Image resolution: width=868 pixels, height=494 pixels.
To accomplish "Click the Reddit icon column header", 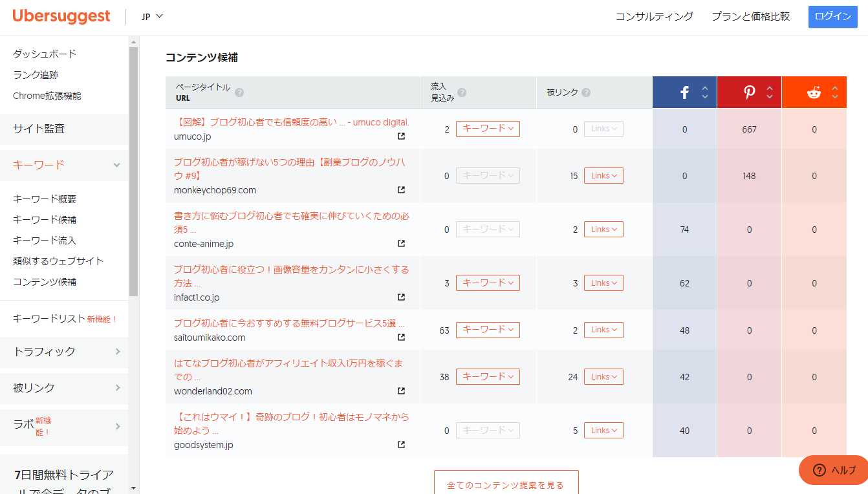I will click(x=814, y=92).
